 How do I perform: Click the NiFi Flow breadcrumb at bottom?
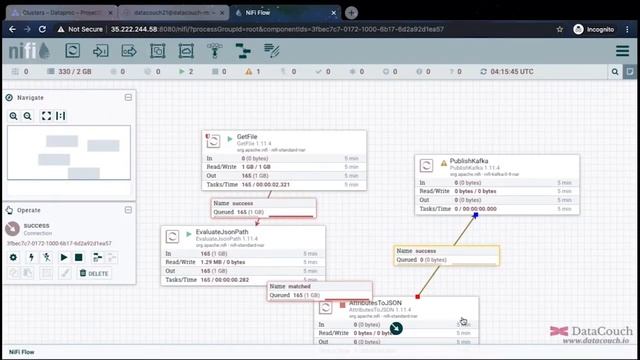coord(22,352)
